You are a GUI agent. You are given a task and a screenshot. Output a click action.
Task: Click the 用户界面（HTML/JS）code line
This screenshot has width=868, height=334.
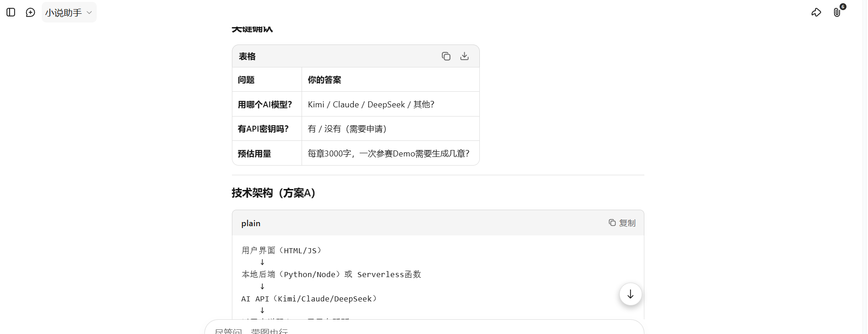(281, 250)
